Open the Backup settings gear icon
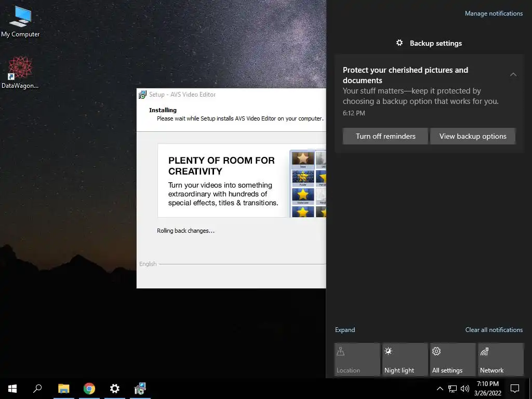The height and width of the screenshot is (399, 532). click(400, 43)
